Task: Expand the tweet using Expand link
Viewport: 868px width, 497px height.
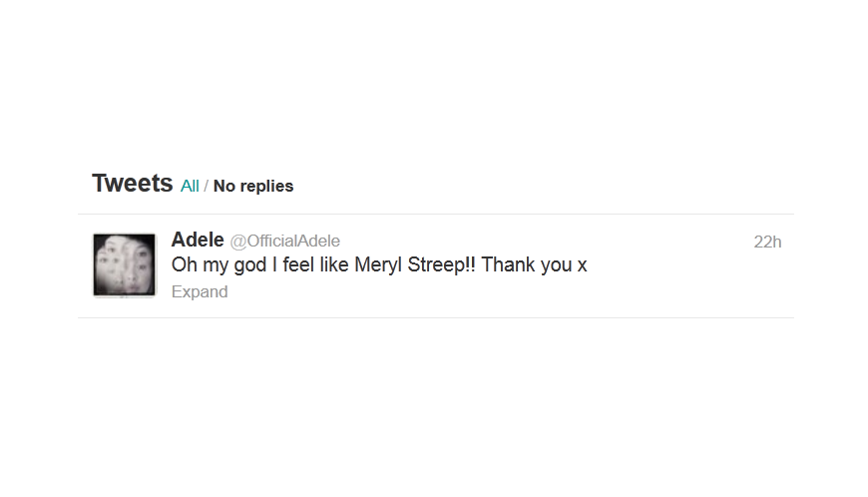Action: click(x=200, y=292)
